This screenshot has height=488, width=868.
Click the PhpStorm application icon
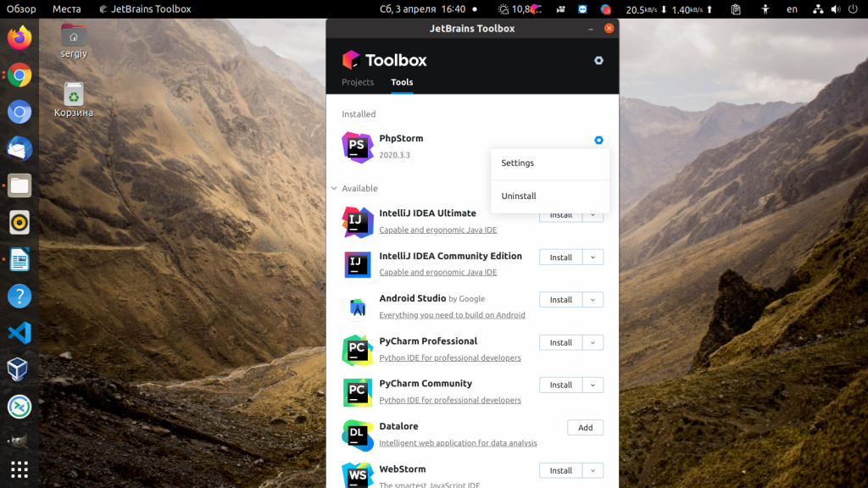click(x=357, y=147)
